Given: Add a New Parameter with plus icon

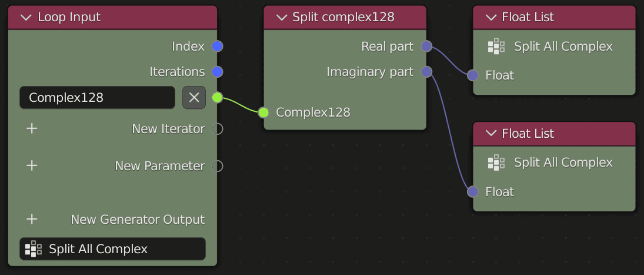Looking at the screenshot, I should click(x=32, y=165).
